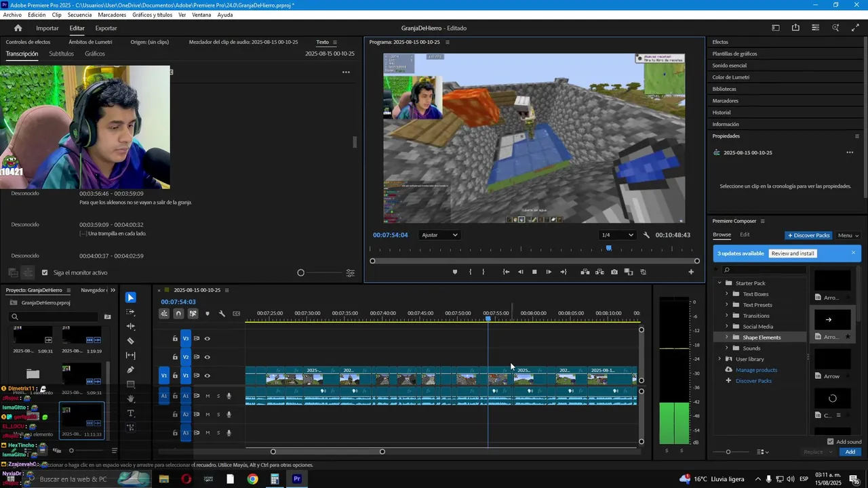
Task: Open program monitor settings wrench
Action: (x=646, y=235)
